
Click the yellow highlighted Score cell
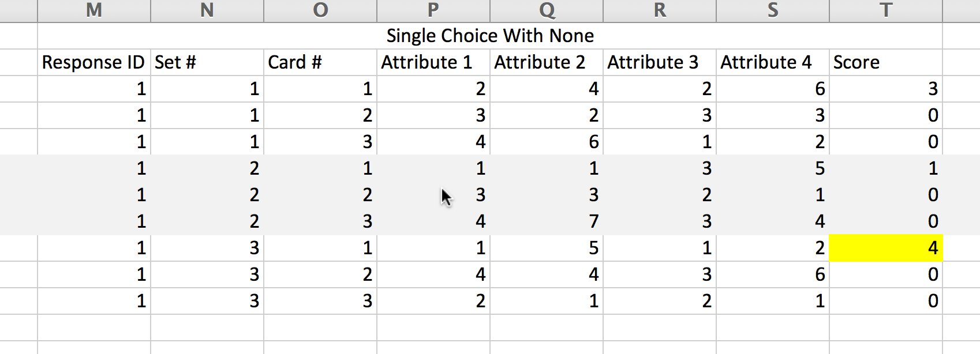(886, 248)
